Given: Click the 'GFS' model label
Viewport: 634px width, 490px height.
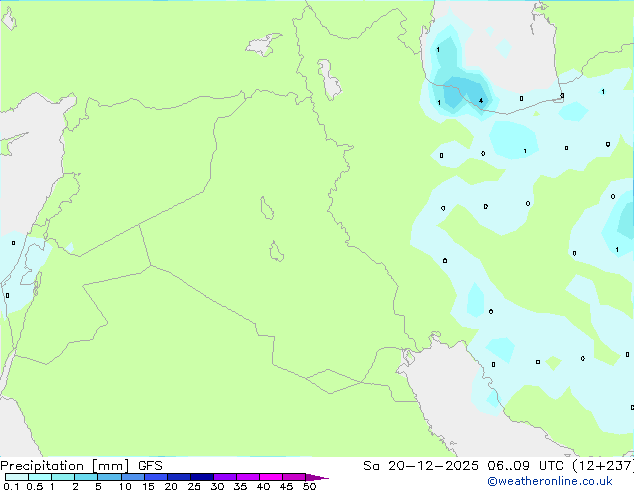Looking at the screenshot, I should 150,466.
